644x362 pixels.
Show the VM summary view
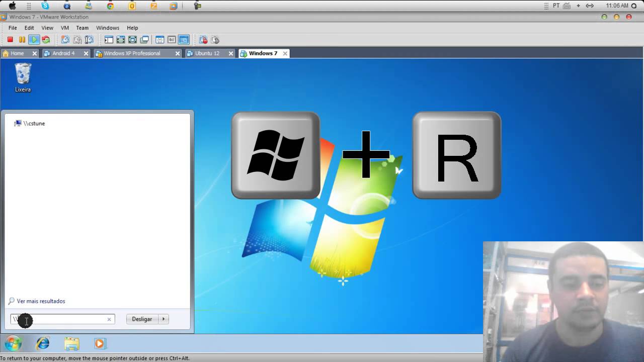point(159,40)
